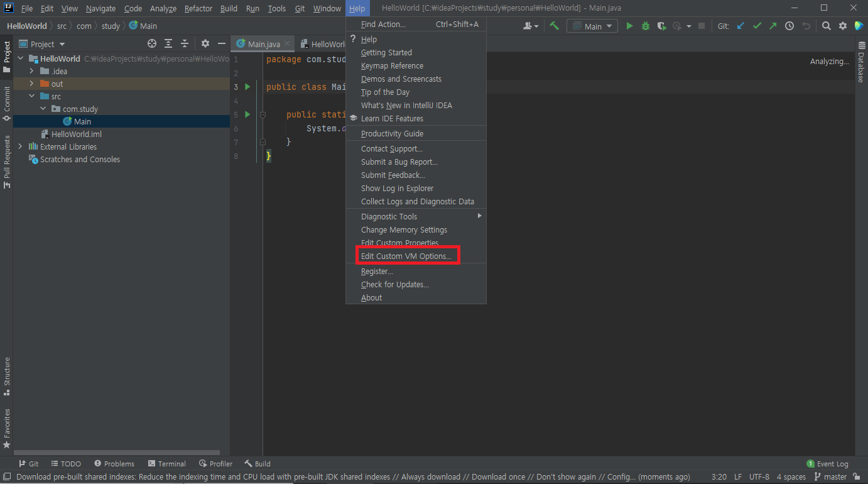Click the 4 spaces indent status widget
The height and width of the screenshot is (484, 868).
coord(791,477)
